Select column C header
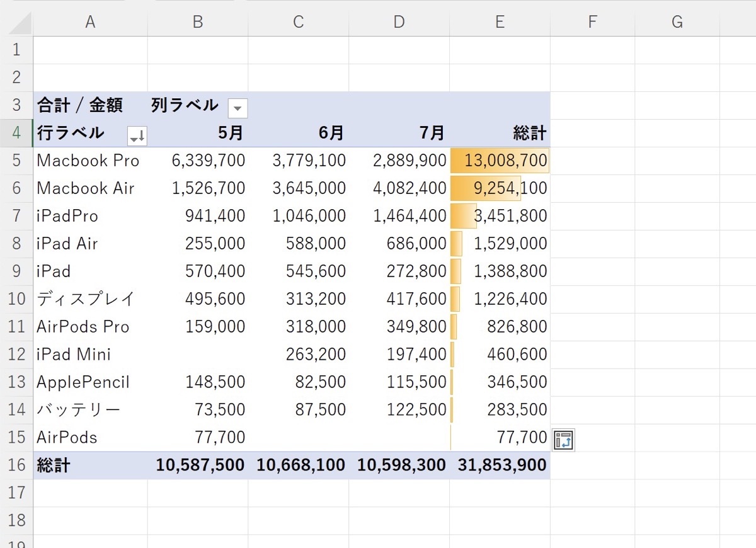 (x=299, y=22)
